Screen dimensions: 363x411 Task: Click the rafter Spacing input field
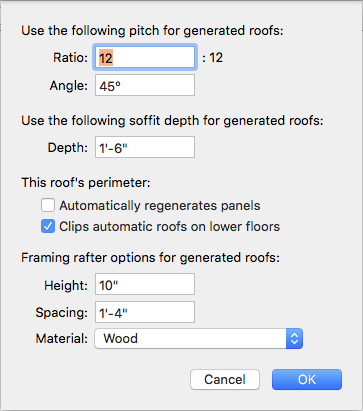pyautogui.click(x=145, y=312)
